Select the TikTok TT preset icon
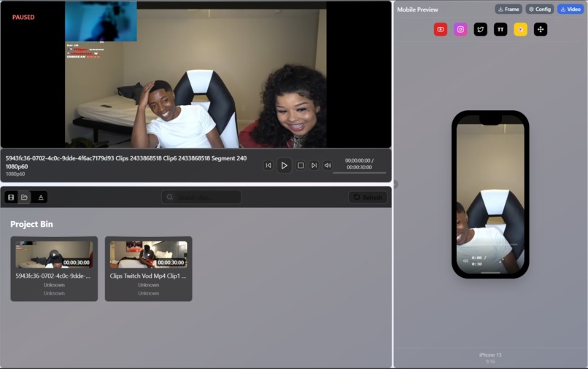This screenshot has height=369, width=588. pos(500,29)
